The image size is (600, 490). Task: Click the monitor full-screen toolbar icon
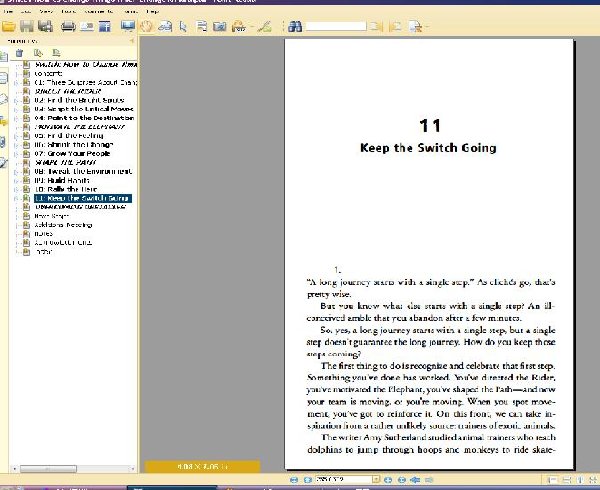click(128, 26)
